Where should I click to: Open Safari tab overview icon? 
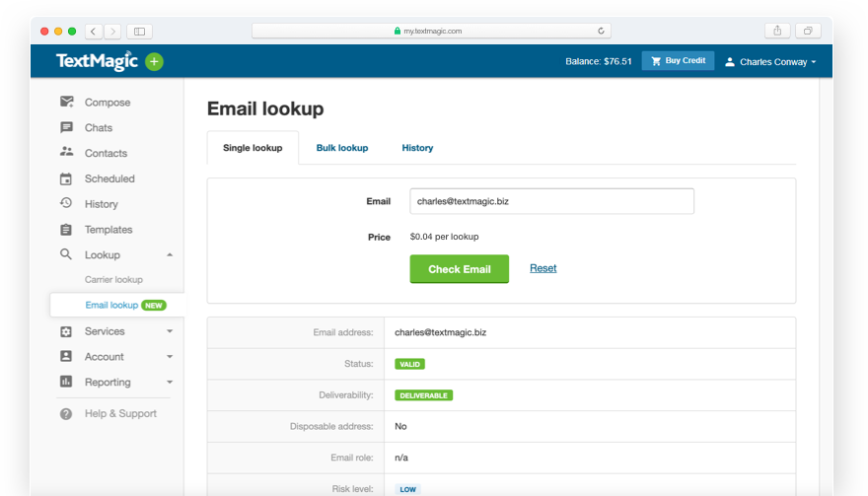[x=808, y=31]
